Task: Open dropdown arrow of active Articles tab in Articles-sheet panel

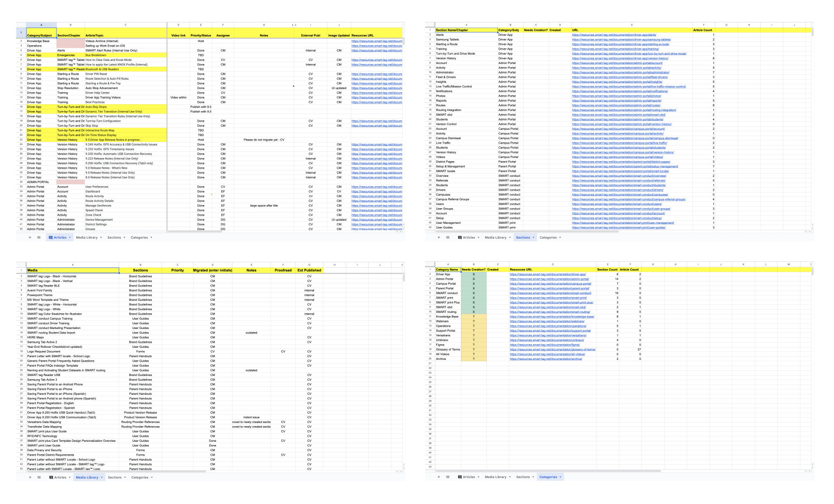Action: coord(70,238)
